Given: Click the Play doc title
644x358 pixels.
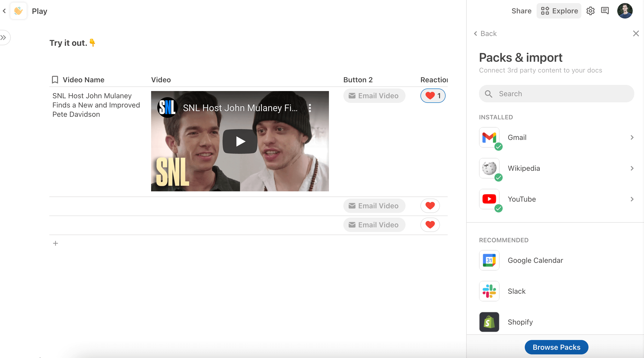Looking at the screenshot, I should click(40, 11).
